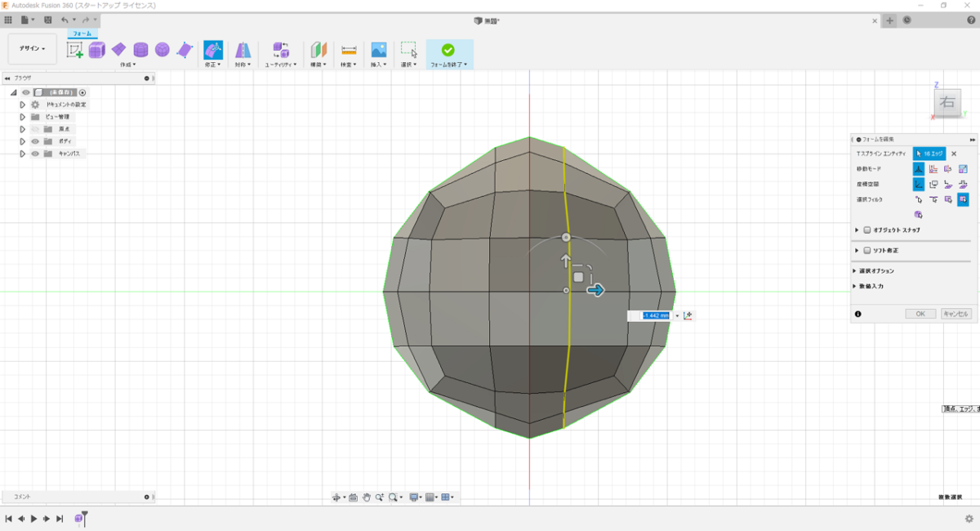Toggle visibility of the root (未保存) component
The width and height of the screenshot is (980, 531).
25,92
